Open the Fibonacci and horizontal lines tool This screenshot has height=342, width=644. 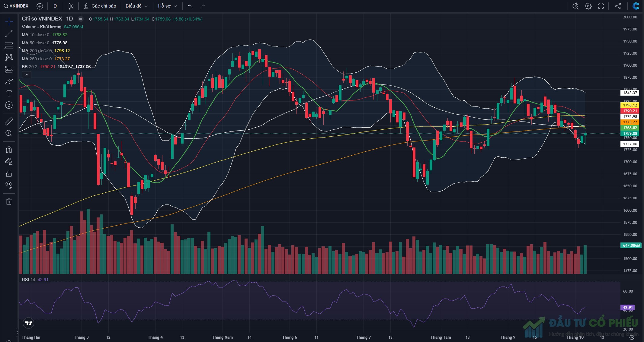(x=9, y=45)
